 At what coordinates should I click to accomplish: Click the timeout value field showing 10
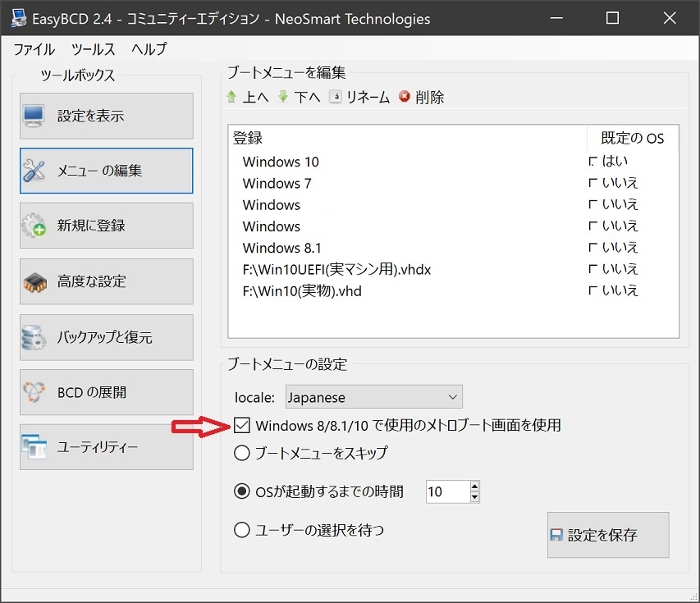[448, 491]
